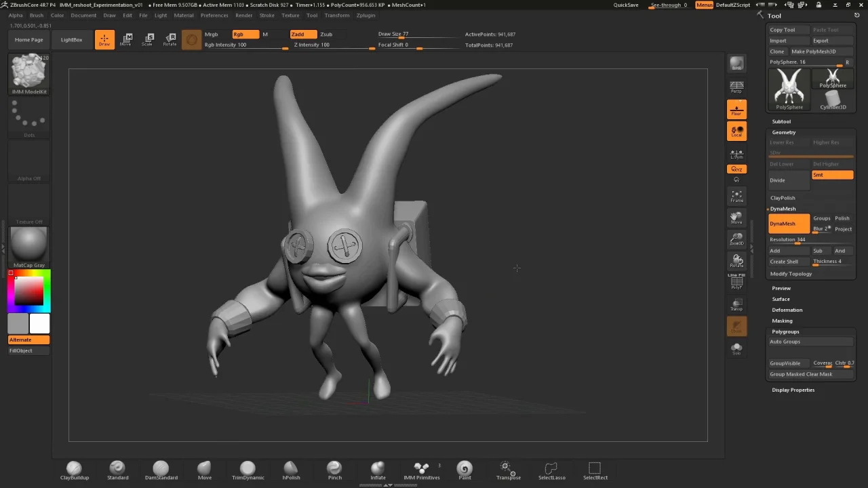Toggle Perspective view

(x=736, y=87)
